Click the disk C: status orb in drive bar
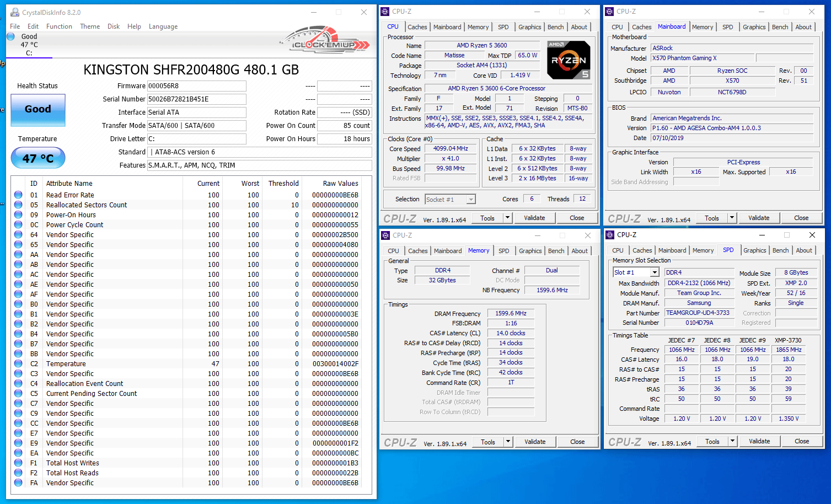This screenshot has height=504, width=831. point(11,37)
